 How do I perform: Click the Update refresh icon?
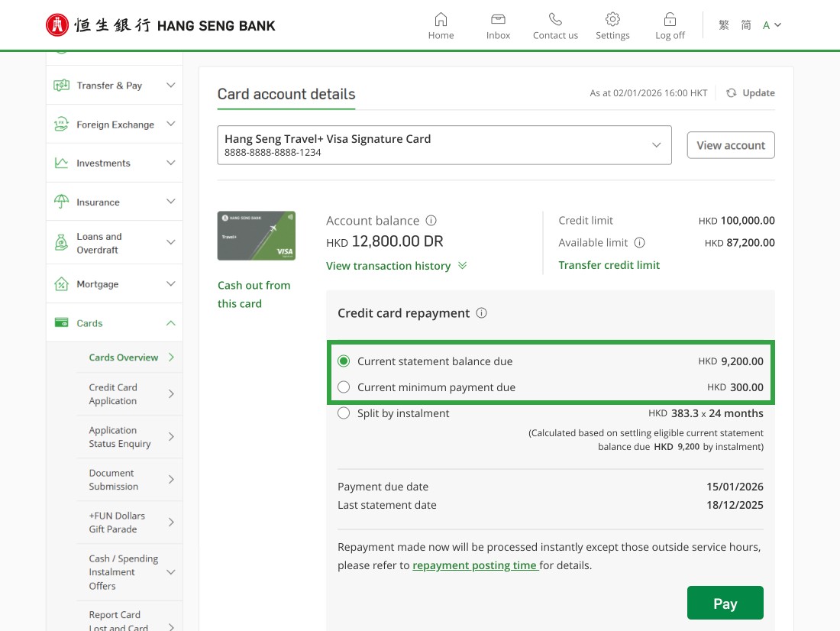tap(732, 93)
